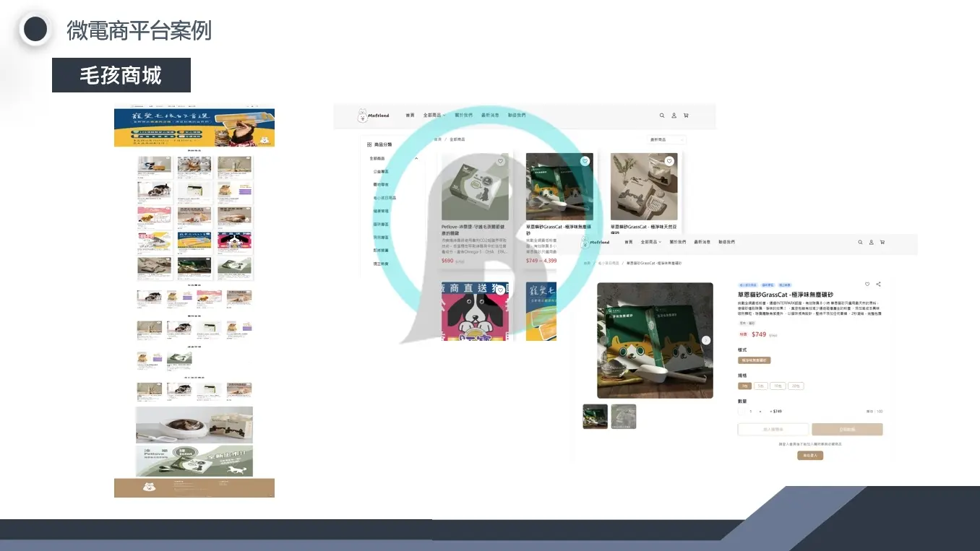Click the search icon in the product detail header

(x=860, y=243)
